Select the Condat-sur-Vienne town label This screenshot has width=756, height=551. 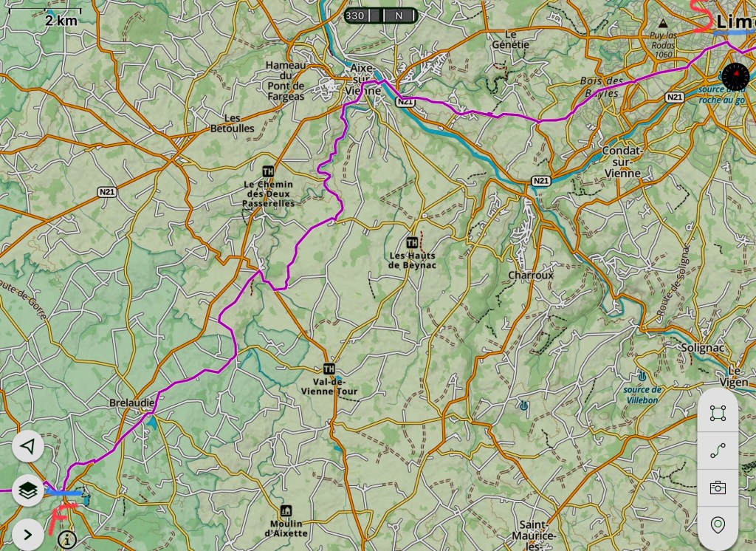pyautogui.click(x=622, y=162)
